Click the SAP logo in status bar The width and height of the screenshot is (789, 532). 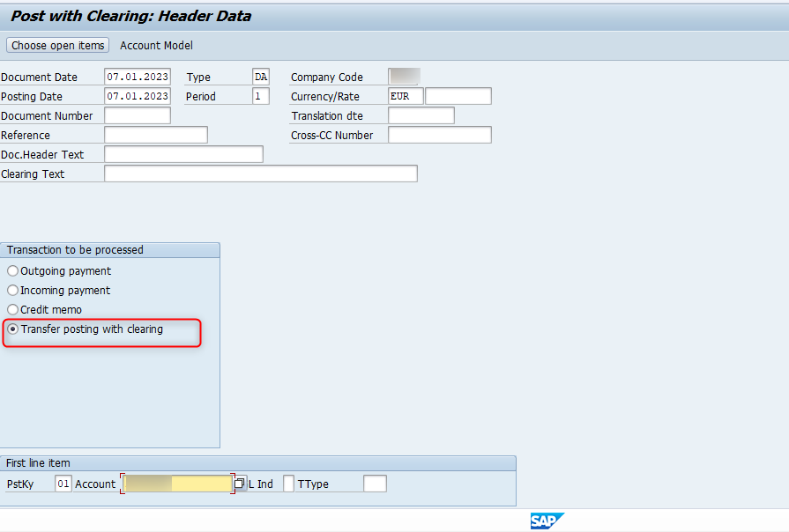tap(547, 521)
